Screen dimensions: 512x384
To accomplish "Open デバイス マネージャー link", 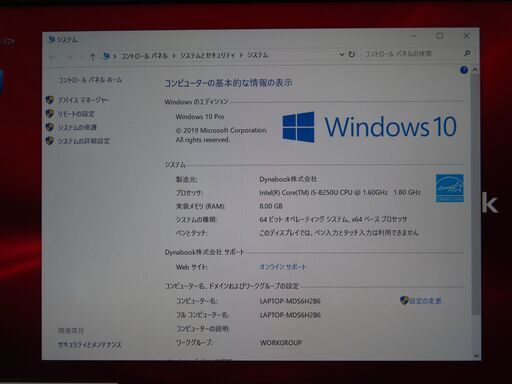I will click(x=83, y=100).
